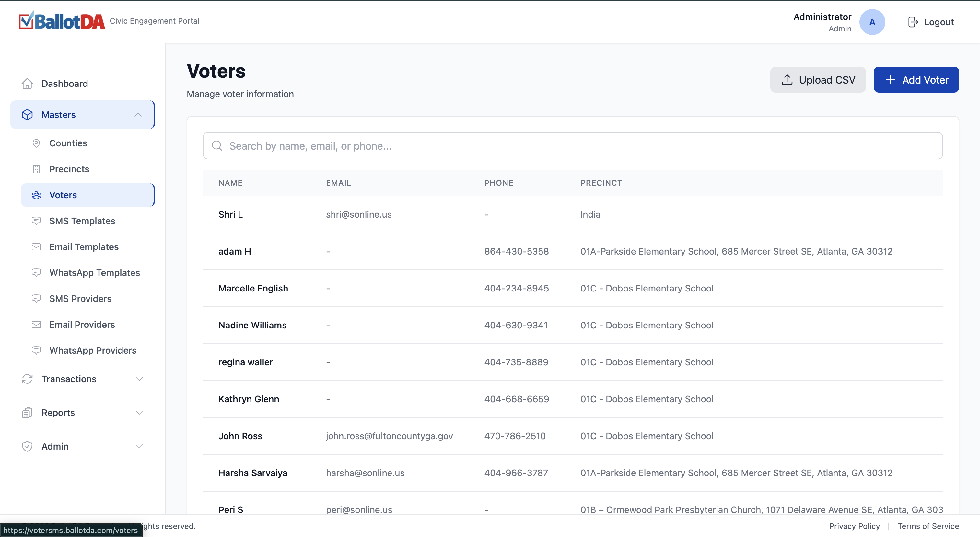Select the Marcelle English name

[253, 288]
